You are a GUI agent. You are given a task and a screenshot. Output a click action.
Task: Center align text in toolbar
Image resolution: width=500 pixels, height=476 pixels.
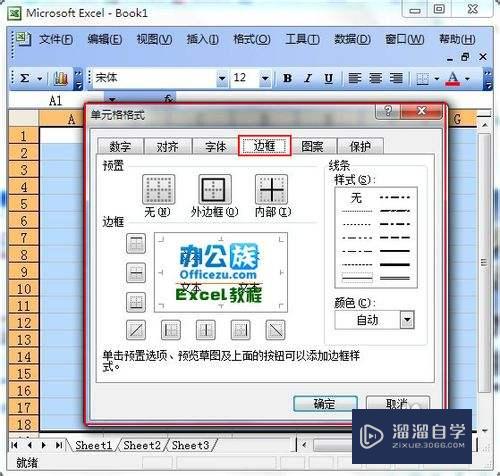375,78
